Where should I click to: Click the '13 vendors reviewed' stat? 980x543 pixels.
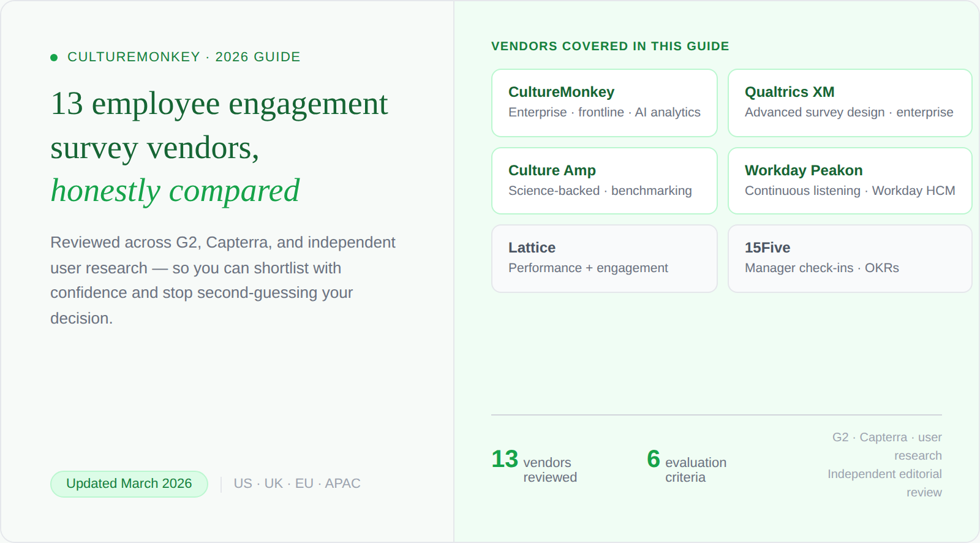pyautogui.click(x=534, y=467)
